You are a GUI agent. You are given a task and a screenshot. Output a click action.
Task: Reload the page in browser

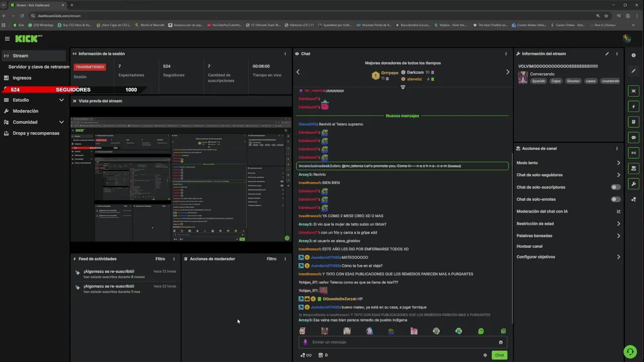22,16
